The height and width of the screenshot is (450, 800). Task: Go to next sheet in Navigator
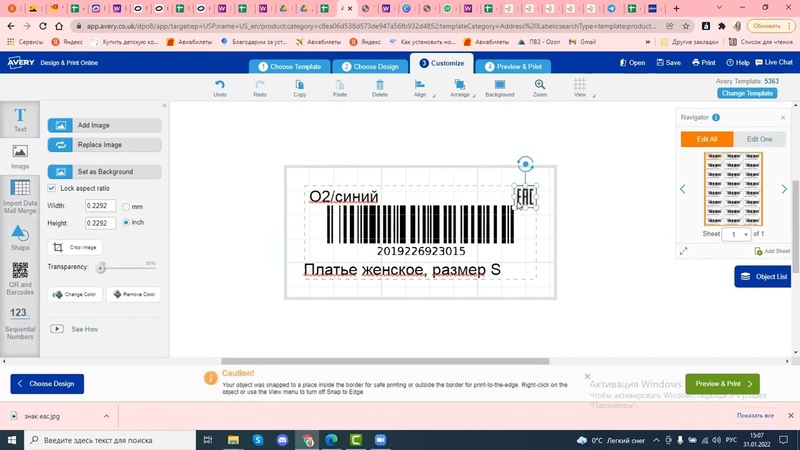[784, 189]
